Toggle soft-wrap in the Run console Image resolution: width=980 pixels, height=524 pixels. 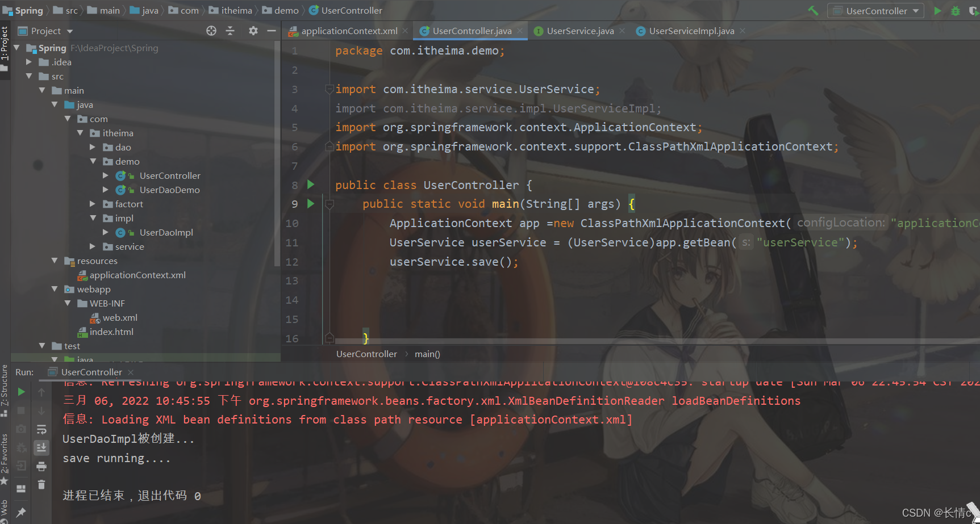point(41,429)
